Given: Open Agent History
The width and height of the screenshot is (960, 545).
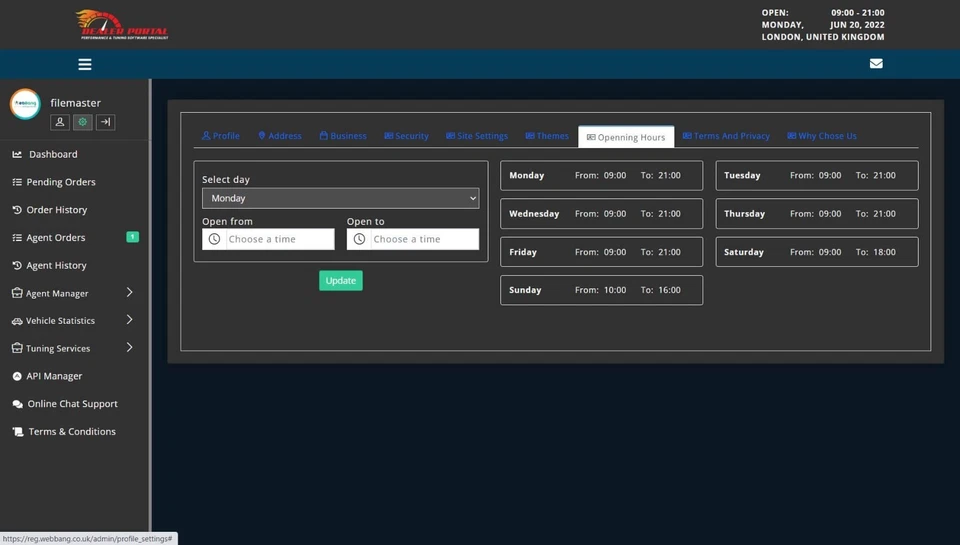Looking at the screenshot, I should coord(56,265).
